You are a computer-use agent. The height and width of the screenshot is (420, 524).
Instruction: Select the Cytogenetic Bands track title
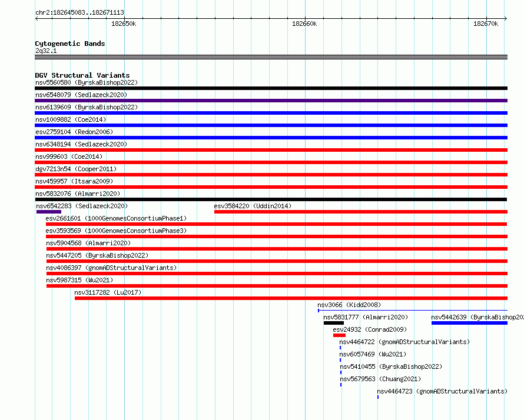point(70,44)
